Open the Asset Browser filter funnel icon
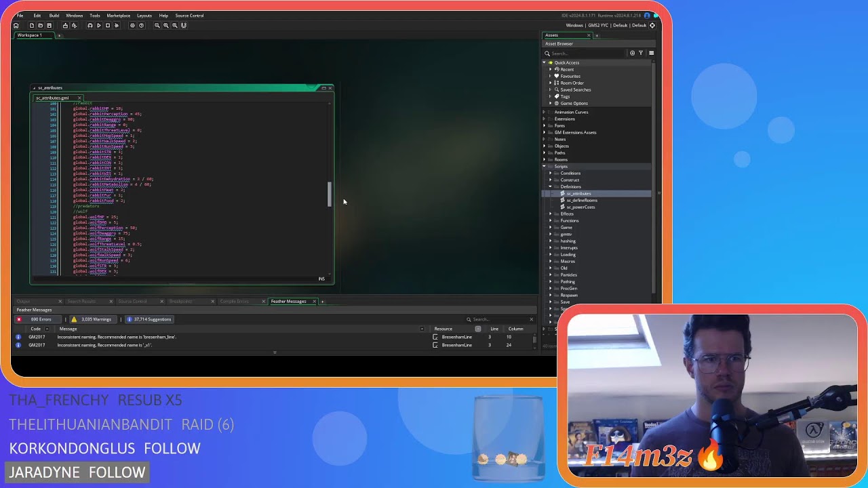The width and height of the screenshot is (868, 488). [x=641, y=53]
